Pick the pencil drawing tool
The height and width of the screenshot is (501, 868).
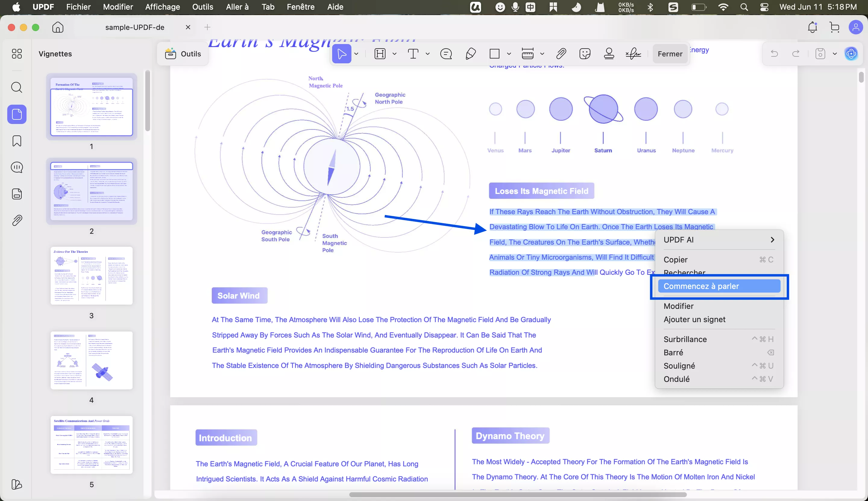(470, 54)
